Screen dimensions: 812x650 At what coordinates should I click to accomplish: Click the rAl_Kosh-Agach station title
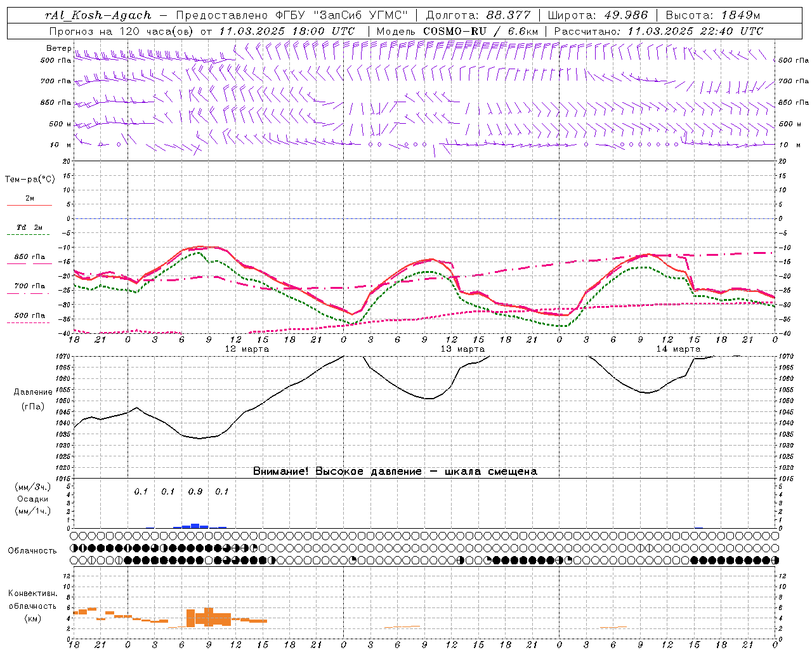pyautogui.click(x=98, y=15)
